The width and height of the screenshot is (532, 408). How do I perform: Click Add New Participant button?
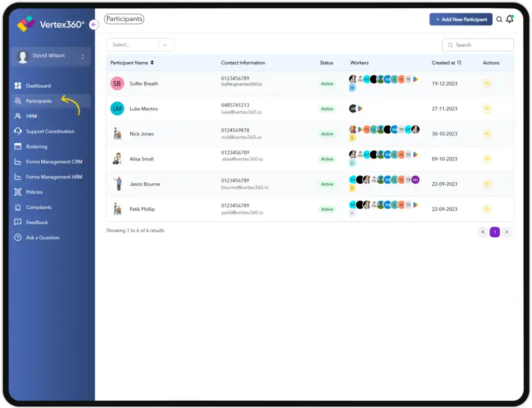pyautogui.click(x=460, y=20)
